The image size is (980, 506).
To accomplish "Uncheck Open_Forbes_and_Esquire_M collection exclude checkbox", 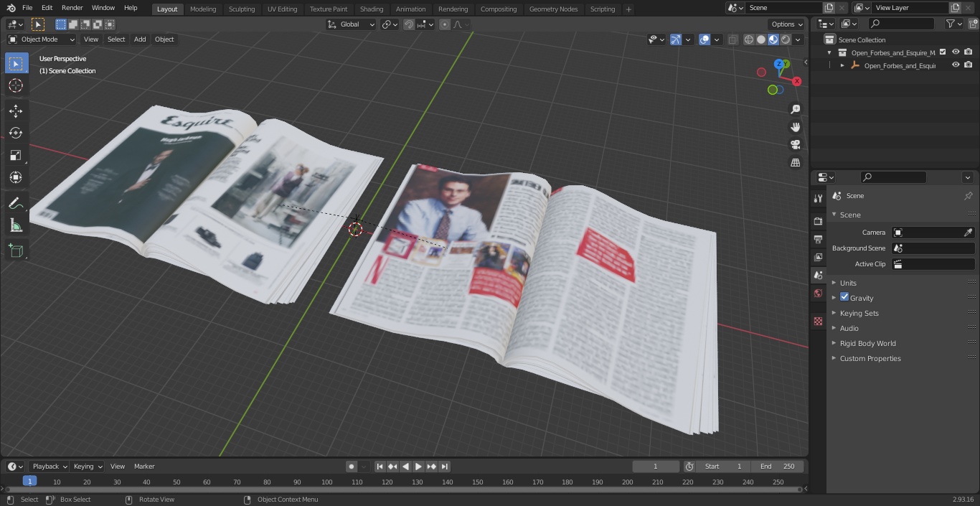I will click(943, 52).
